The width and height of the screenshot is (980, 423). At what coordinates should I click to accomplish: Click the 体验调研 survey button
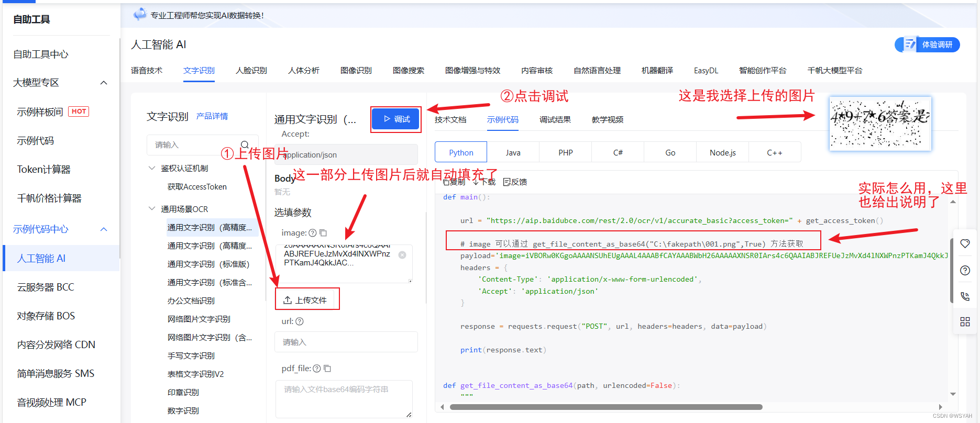point(928,44)
